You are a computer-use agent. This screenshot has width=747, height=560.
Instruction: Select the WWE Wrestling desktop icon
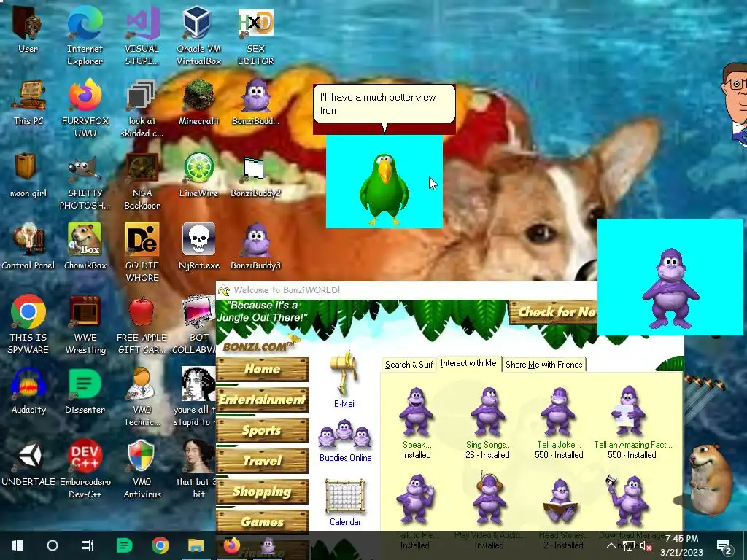click(85, 324)
